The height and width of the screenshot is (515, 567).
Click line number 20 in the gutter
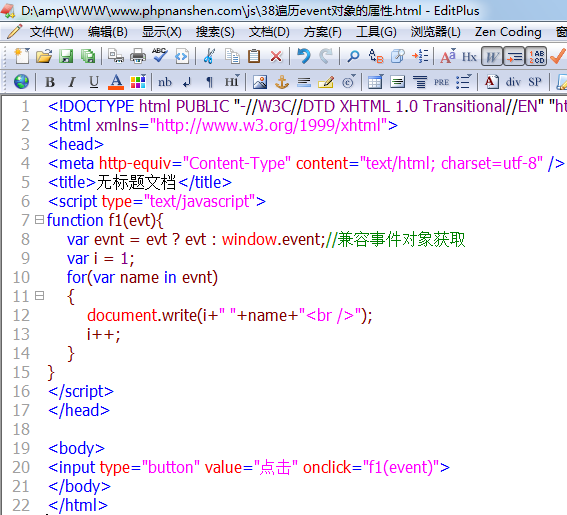point(21,467)
